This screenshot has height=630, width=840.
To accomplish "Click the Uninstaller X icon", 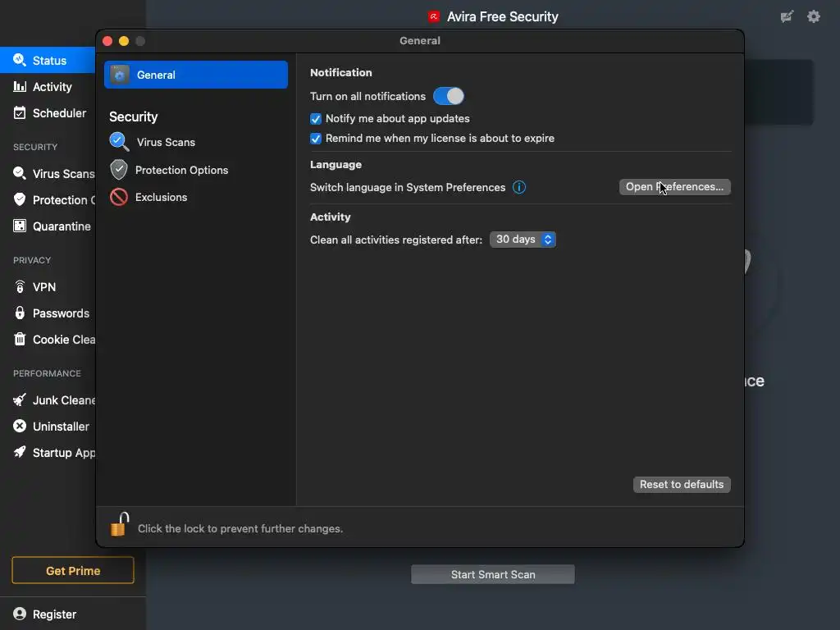I will (x=20, y=426).
